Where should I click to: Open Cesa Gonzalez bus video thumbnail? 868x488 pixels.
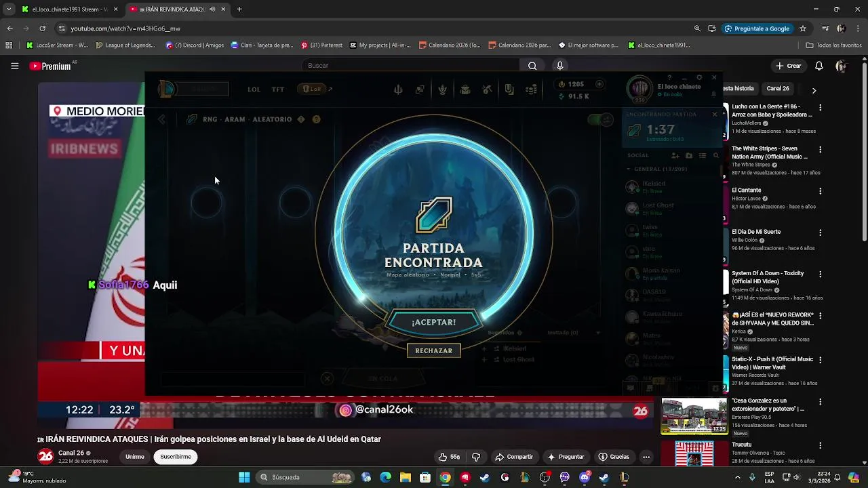pos(694,416)
